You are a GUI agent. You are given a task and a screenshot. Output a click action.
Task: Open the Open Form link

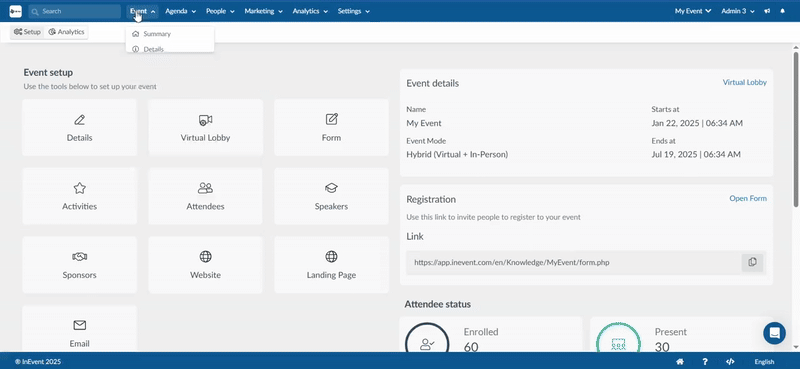[x=748, y=199]
